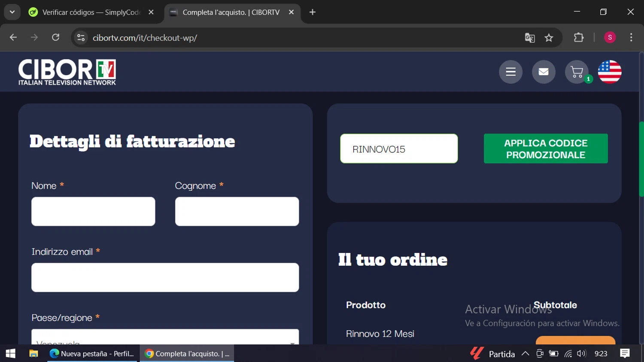Open the shopping cart icon
The height and width of the screenshot is (362, 644).
(577, 72)
